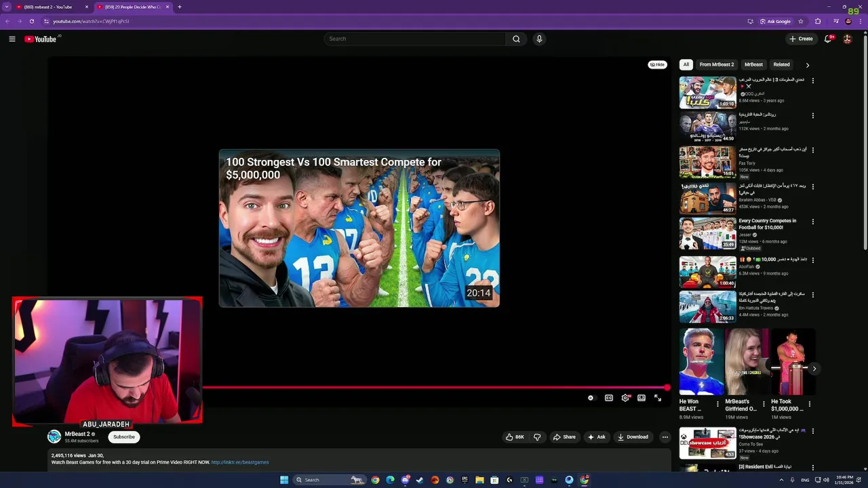Select the From MrBeast 2 chip
Screen dimensions: 868x488
tap(717, 64)
